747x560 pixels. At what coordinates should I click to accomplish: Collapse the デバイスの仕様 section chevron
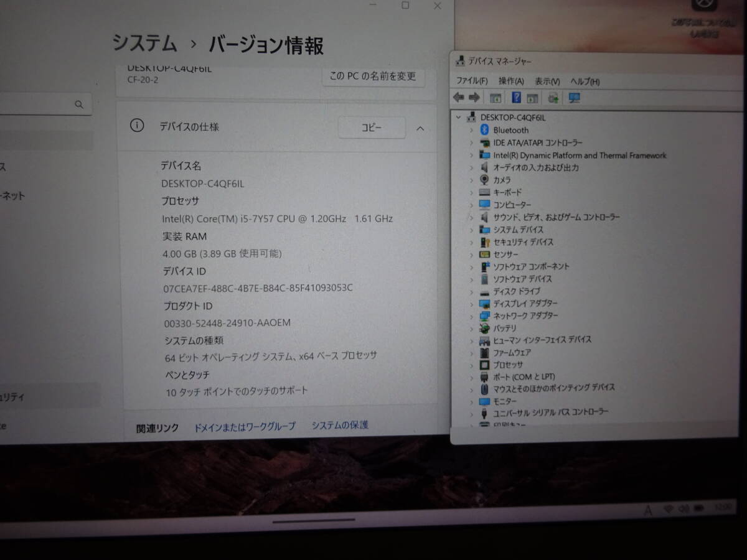(x=420, y=129)
